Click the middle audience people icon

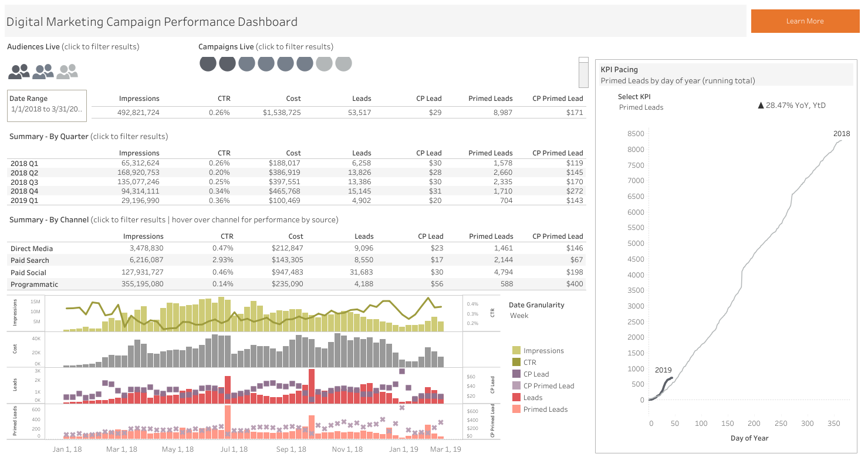[43, 72]
